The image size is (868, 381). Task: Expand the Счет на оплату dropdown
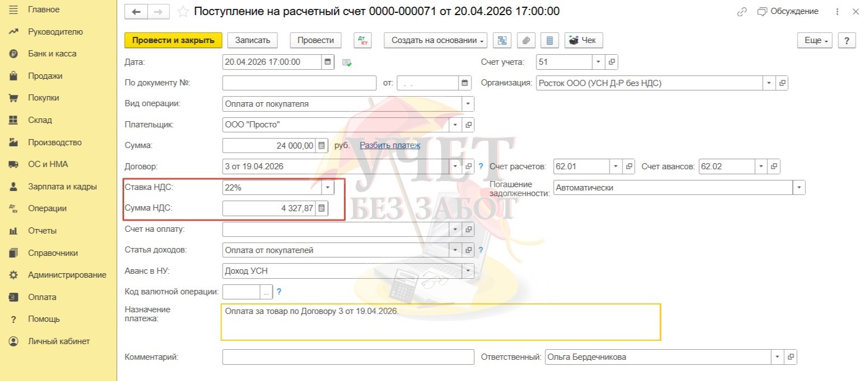(456, 229)
